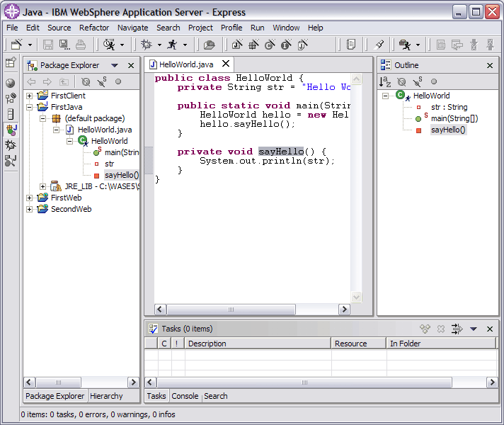504x425 pixels.
Task: Switch to the Console tab
Action: point(185,396)
